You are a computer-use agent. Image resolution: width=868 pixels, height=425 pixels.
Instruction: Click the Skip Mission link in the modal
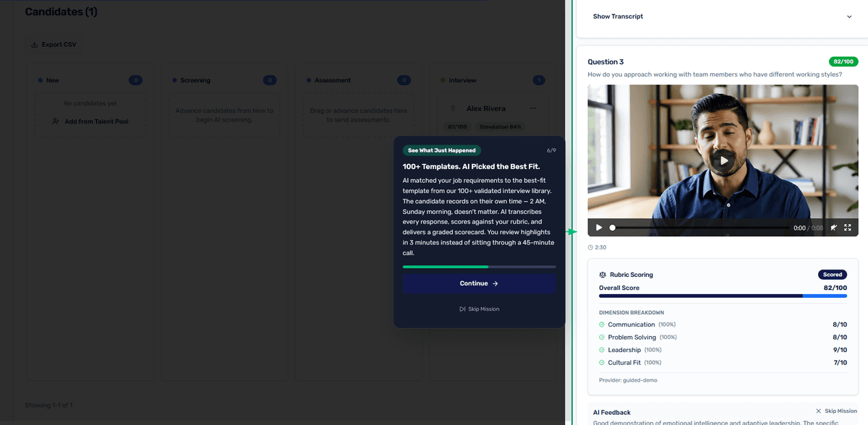(479, 309)
